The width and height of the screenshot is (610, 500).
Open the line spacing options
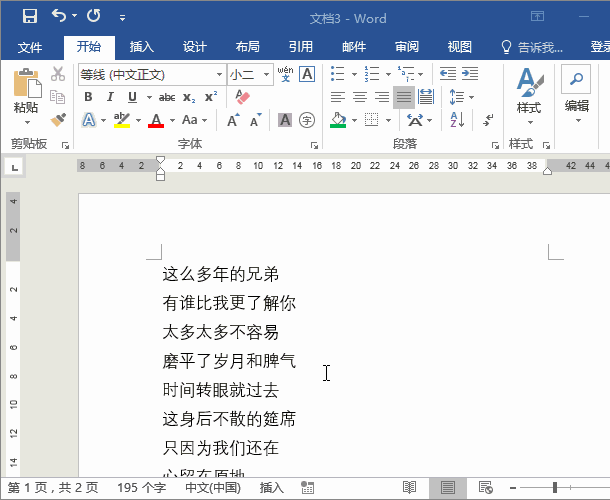click(x=461, y=97)
